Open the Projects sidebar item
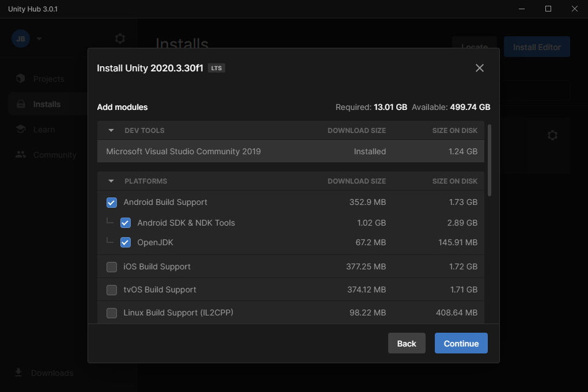 (48, 79)
